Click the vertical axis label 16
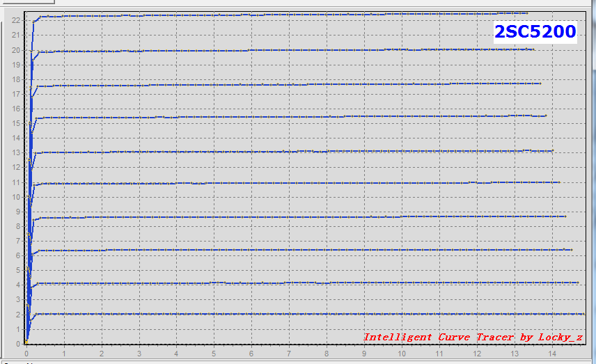596x364 pixels. (15, 109)
